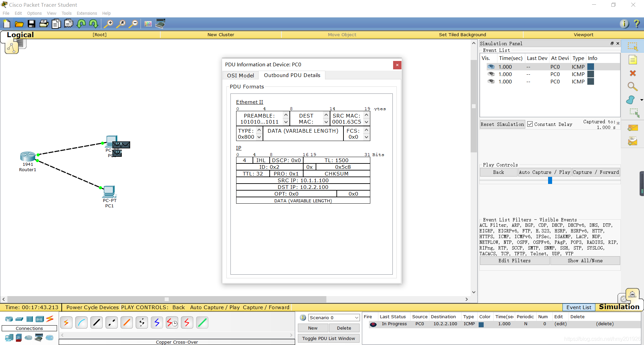
Task: Open network information with the i icon
Action: (x=624, y=24)
